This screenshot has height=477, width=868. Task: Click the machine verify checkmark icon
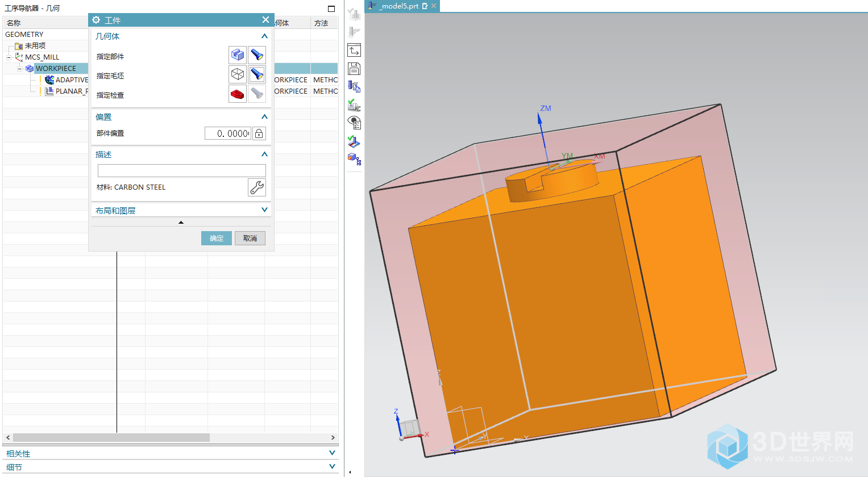point(354,105)
